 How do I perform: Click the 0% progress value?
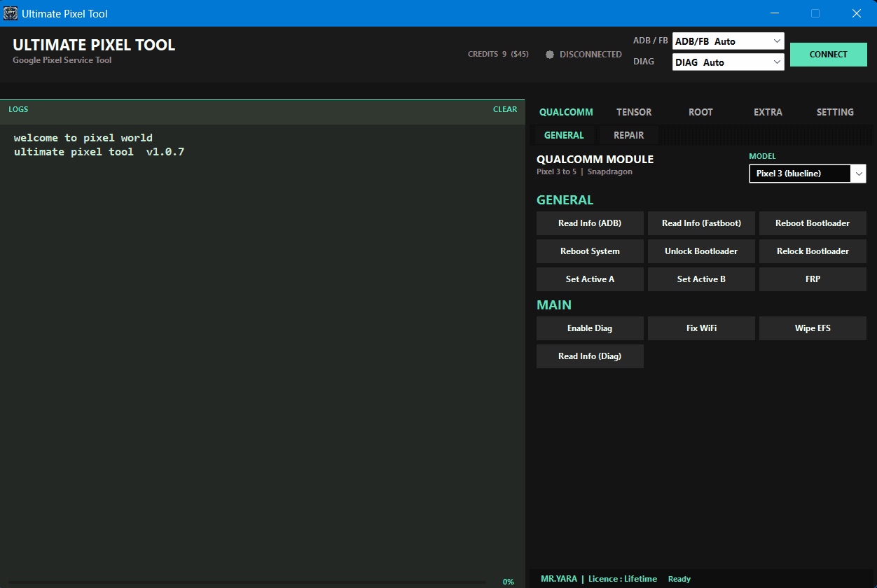[509, 582]
